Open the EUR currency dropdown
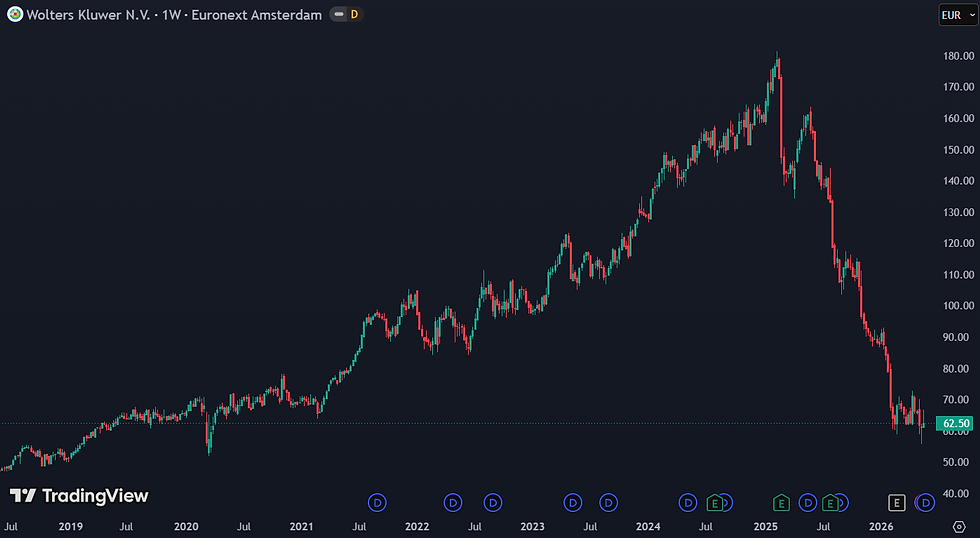Screen dimensions: 980x538 [959, 15]
